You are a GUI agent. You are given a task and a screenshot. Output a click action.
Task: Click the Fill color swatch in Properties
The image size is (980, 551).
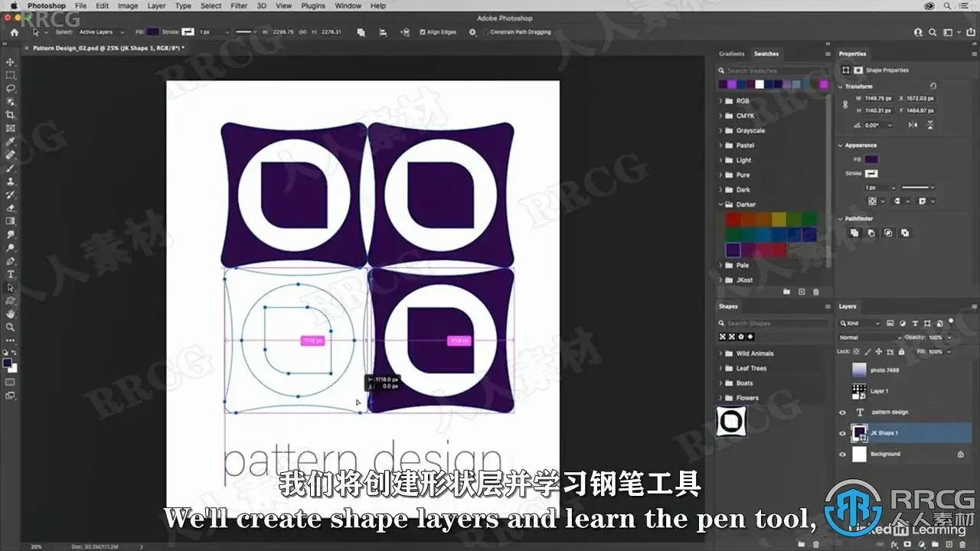871,159
